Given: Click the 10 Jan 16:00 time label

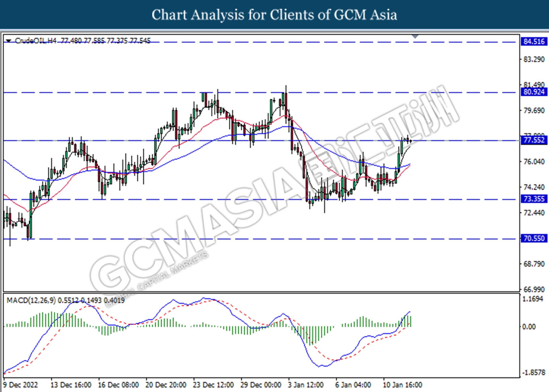Looking at the screenshot, I should click(402, 385).
